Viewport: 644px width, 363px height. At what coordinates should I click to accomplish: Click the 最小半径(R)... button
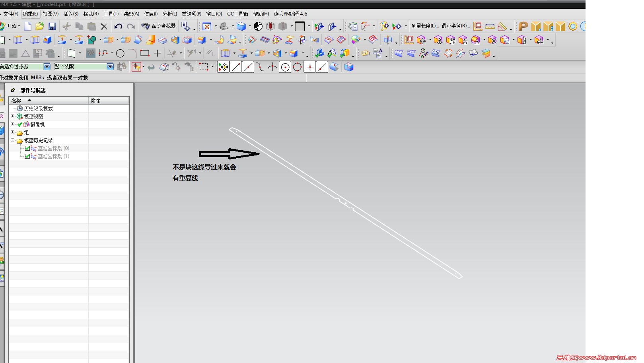456,26
